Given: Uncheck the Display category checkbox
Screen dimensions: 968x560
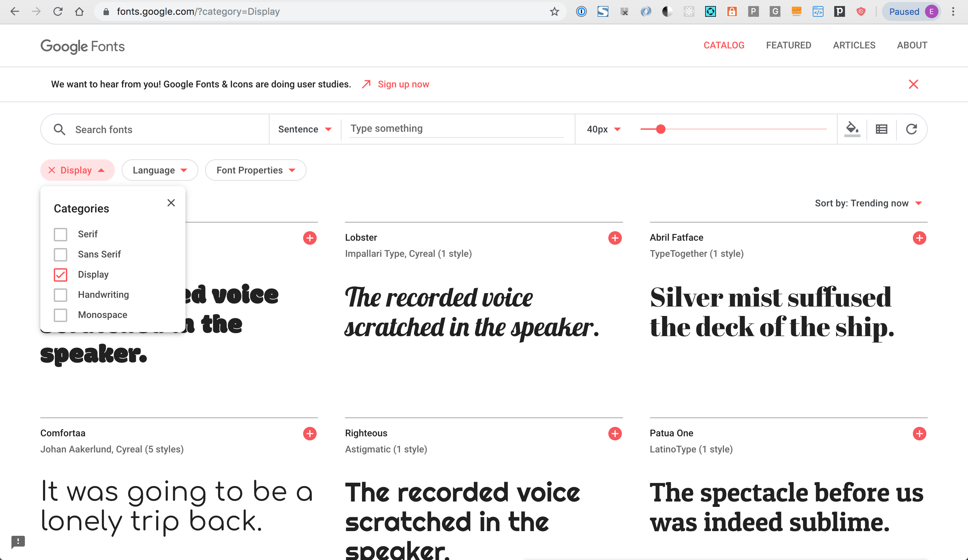Looking at the screenshot, I should click(x=60, y=275).
